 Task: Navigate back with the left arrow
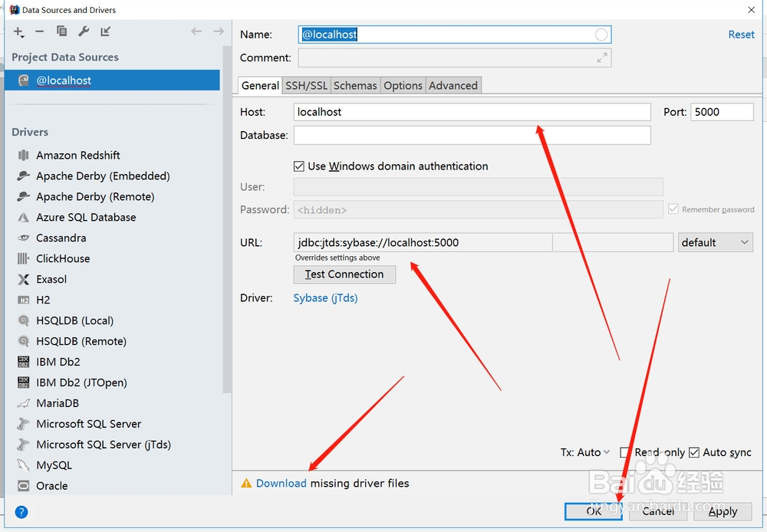click(196, 31)
